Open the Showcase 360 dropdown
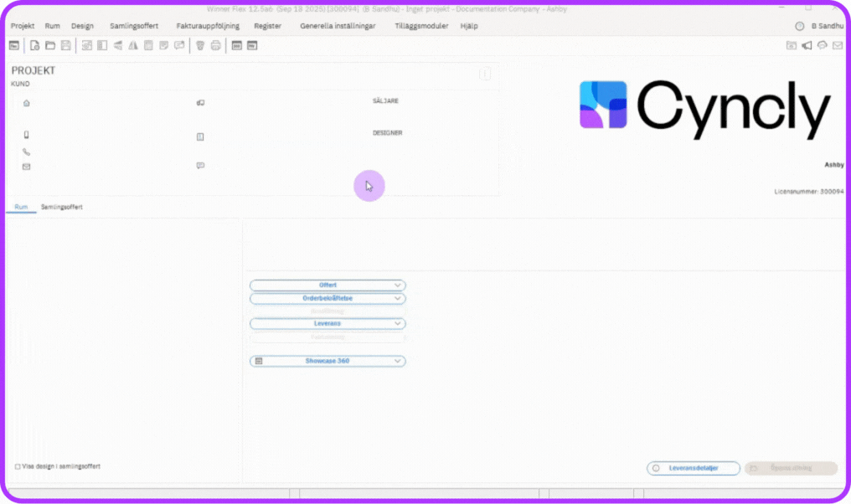The width and height of the screenshot is (851, 504). click(x=328, y=361)
